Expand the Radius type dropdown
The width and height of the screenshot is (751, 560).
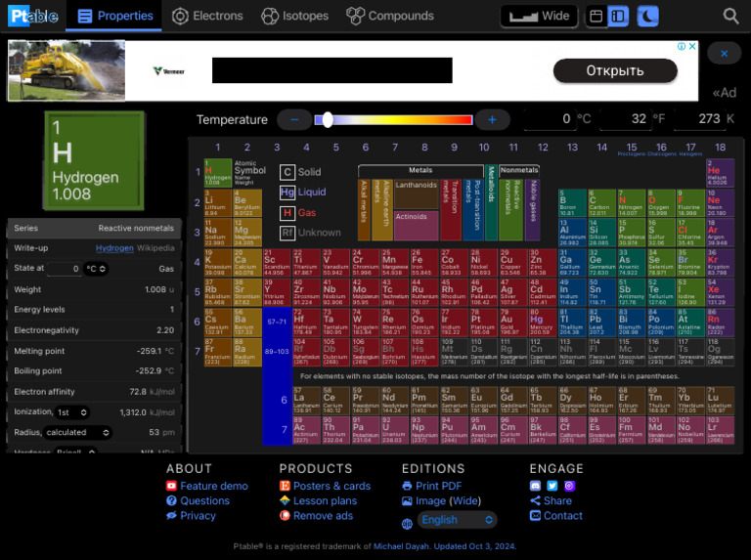click(76, 432)
